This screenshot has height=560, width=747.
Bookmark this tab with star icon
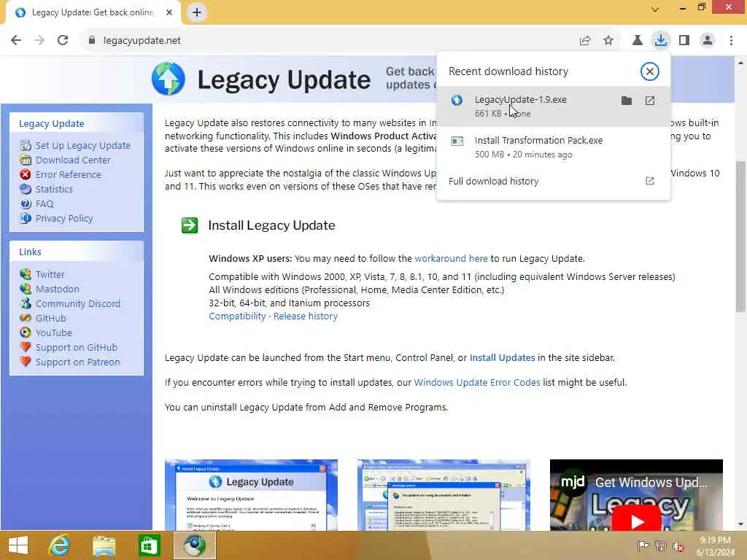pyautogui.click(x=608, y=41)
